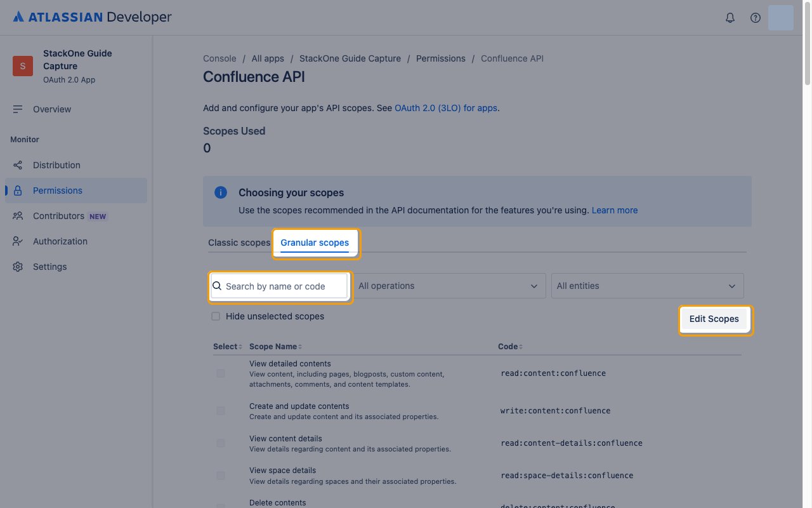The width and height of the screenshot is (812, 508).
Task: Open the user profile avatar
Action: coord(781,18)
